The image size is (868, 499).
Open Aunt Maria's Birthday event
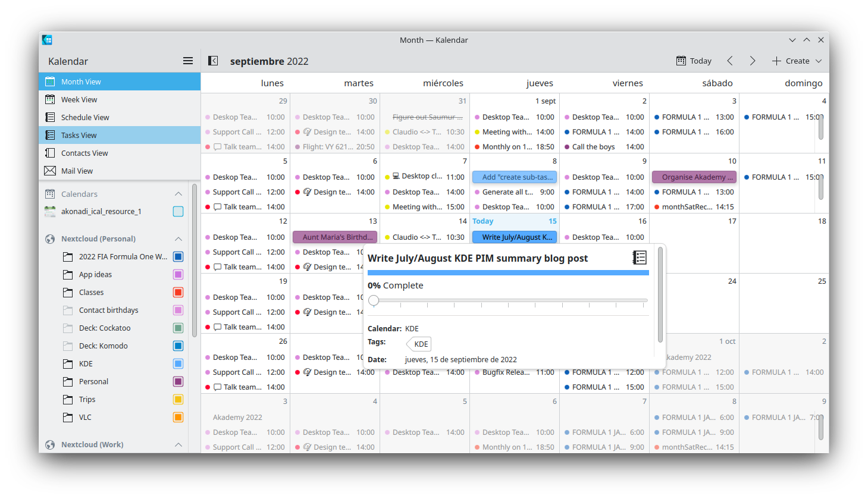coord(335,237)
